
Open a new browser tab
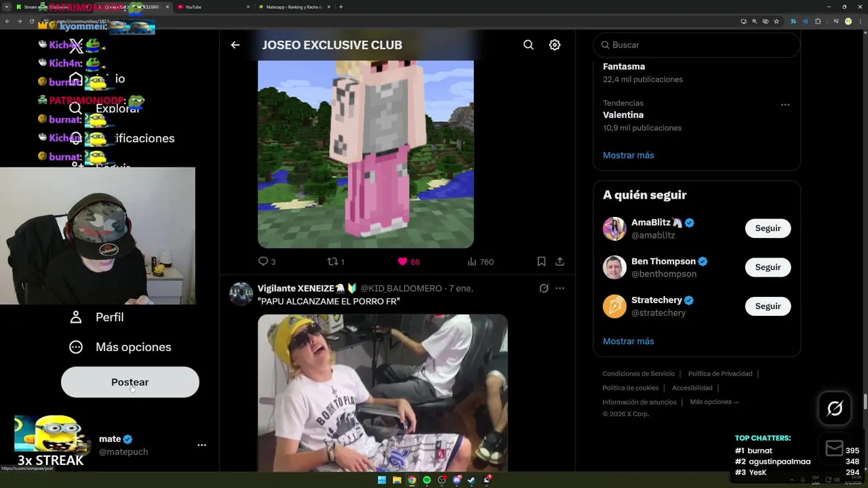[341, 7]
